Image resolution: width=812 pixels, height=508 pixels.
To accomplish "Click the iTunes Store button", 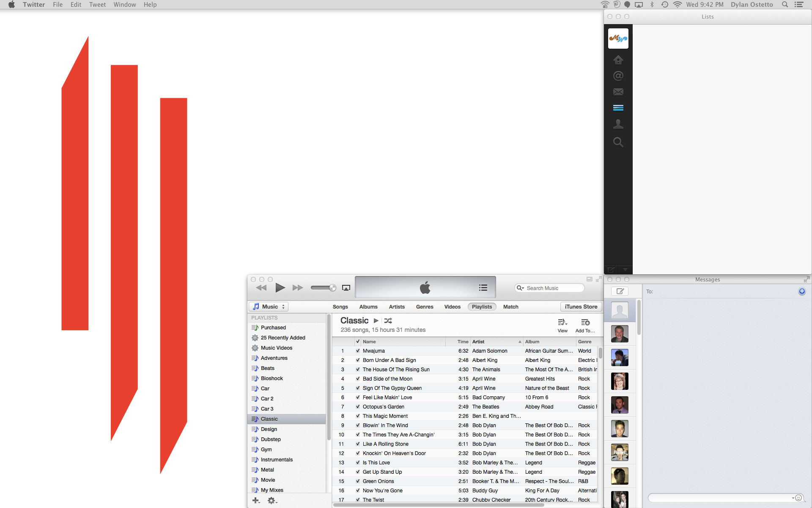I will 581,307.
